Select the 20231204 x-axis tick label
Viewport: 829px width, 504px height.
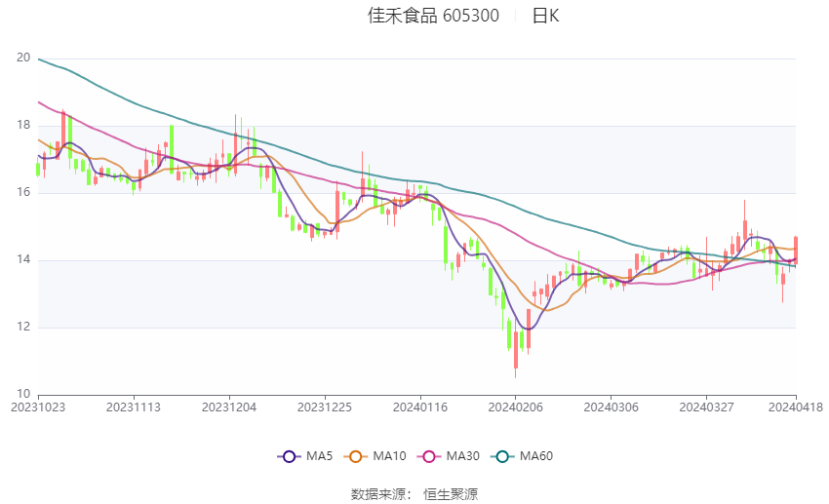click(x=229, y=407)
